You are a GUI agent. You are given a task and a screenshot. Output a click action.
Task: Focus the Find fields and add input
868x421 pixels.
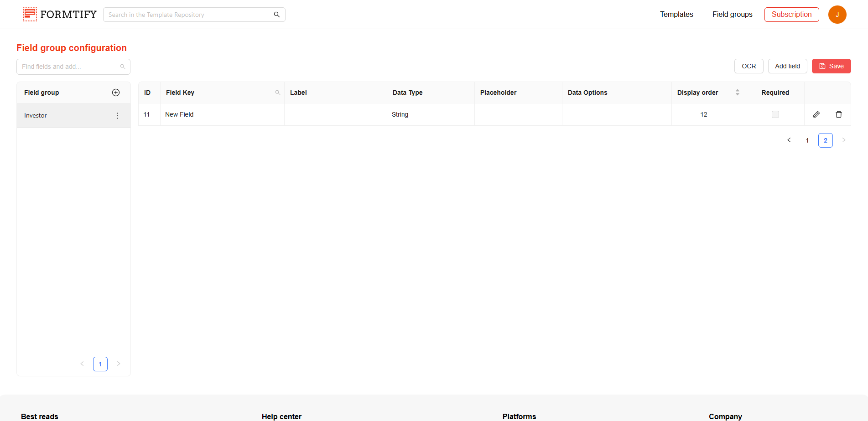point(68,67)
